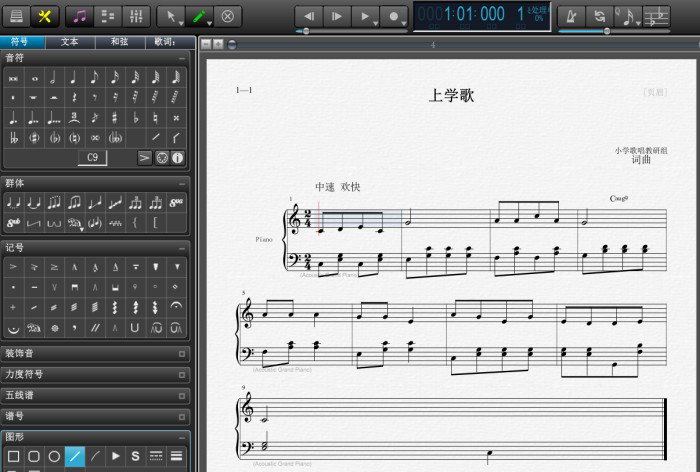Select the quarter note in the 音符 palette
The height and width of the screenshot is (472, 700).
[x=75, y=77]
